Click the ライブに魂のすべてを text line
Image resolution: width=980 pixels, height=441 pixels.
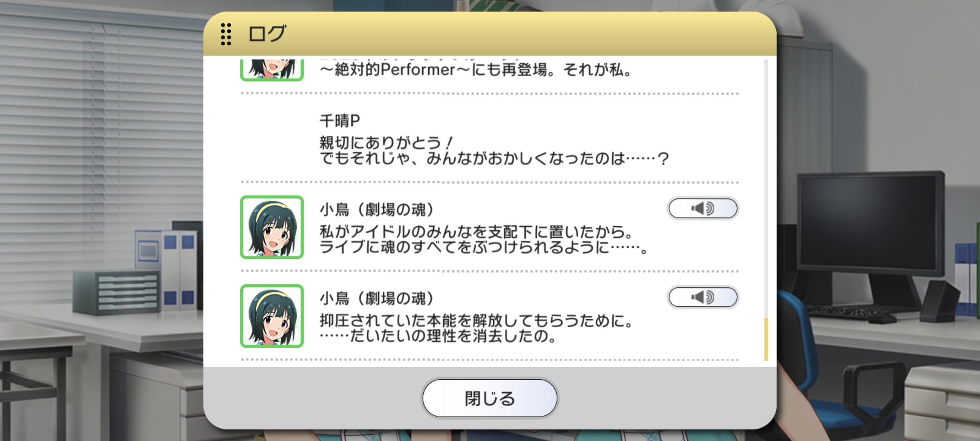coord(483,247)
